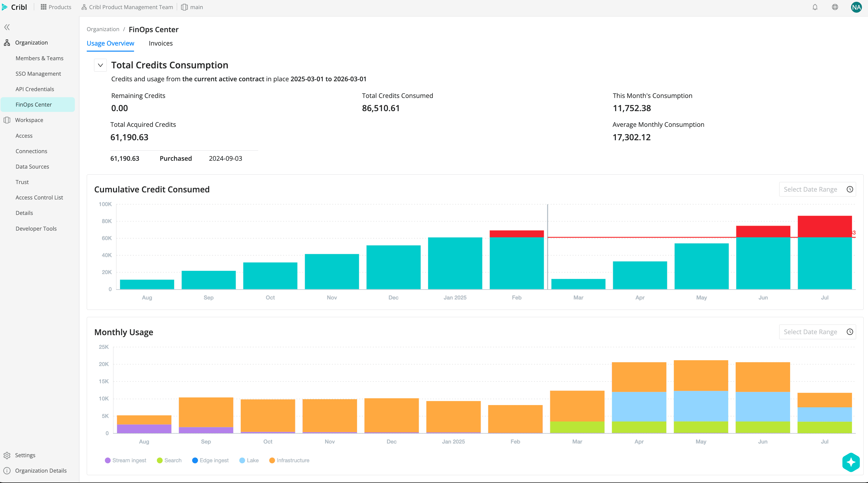The height and width of the screenshot is (483, 868).
Task: Toggle Lake legend series
Action: [x=249, y=460]
